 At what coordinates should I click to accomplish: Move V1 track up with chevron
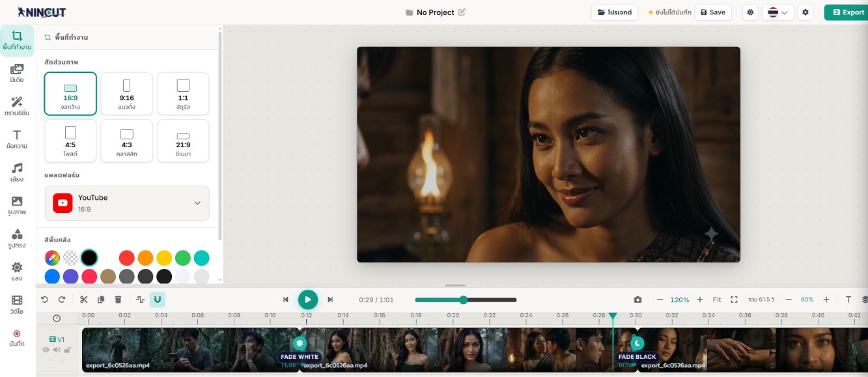[x=51, y=359]
